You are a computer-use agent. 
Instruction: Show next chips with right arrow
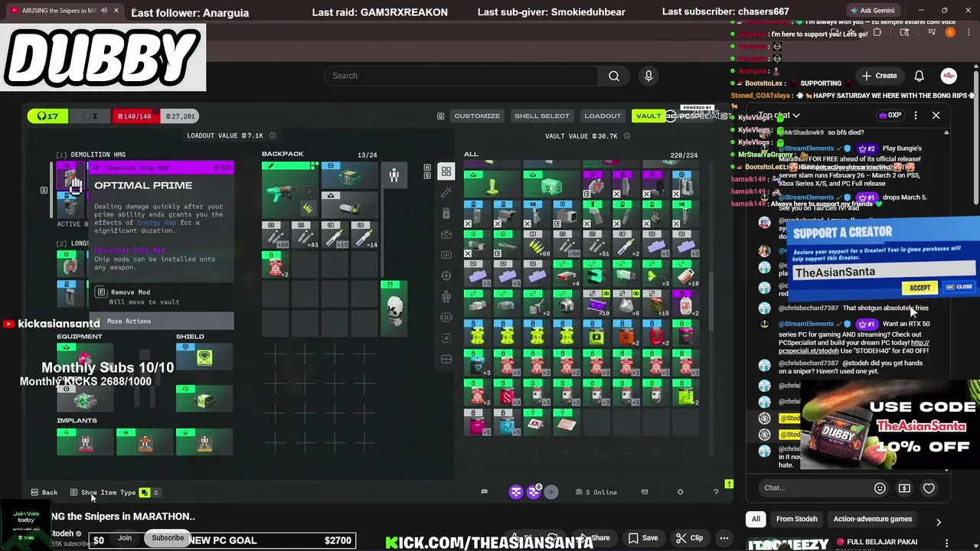(x=939, y=522)
